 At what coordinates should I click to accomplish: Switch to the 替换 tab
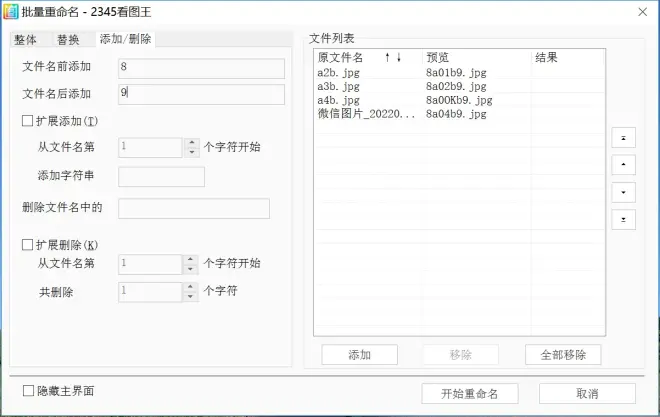68,40
